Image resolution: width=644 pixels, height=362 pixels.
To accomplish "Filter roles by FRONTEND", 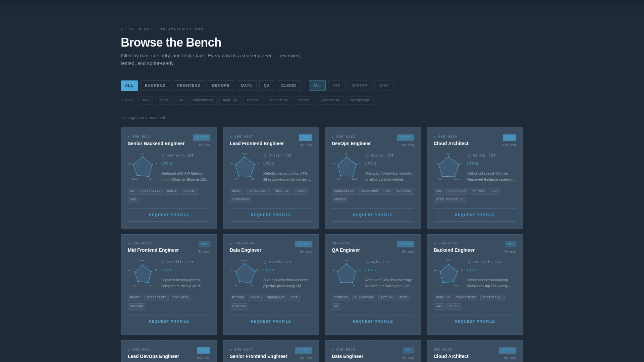I will [189, 85].
